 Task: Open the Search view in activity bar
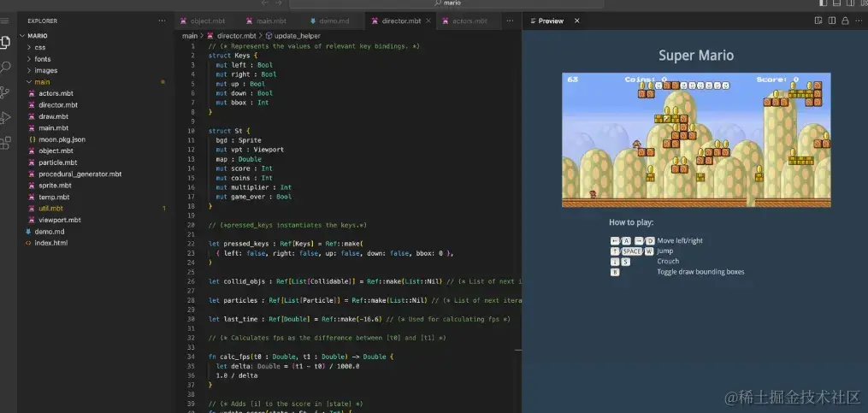tap(5, 68)
